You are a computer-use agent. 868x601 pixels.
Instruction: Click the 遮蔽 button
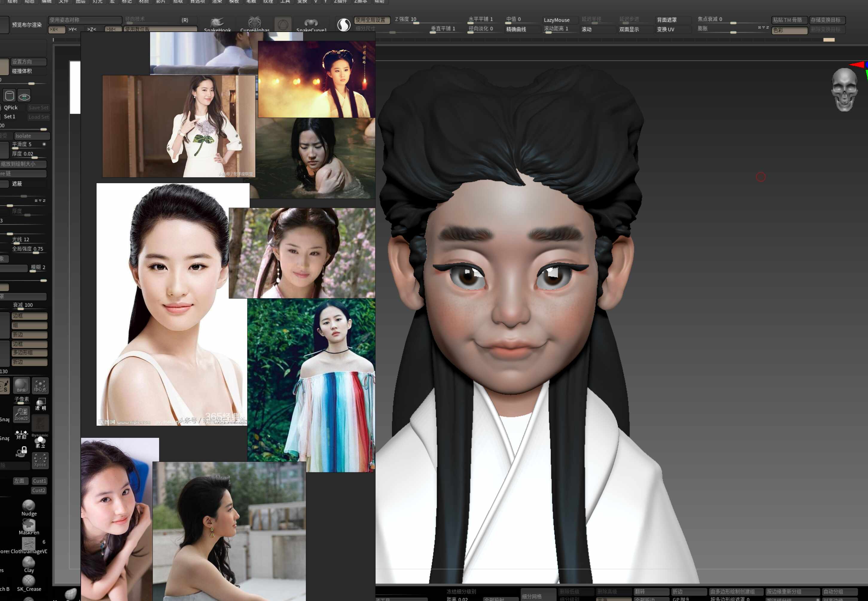[29, 184]
